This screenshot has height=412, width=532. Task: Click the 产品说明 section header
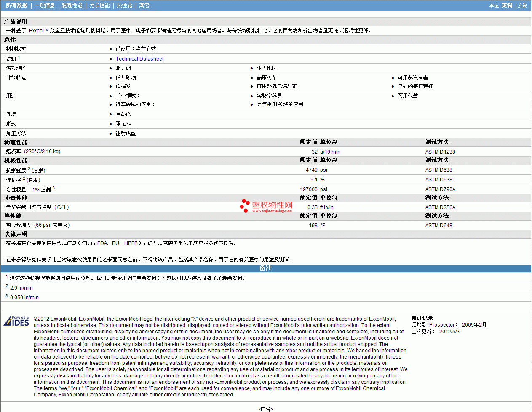pyautogui.click(x=16, y=21)
